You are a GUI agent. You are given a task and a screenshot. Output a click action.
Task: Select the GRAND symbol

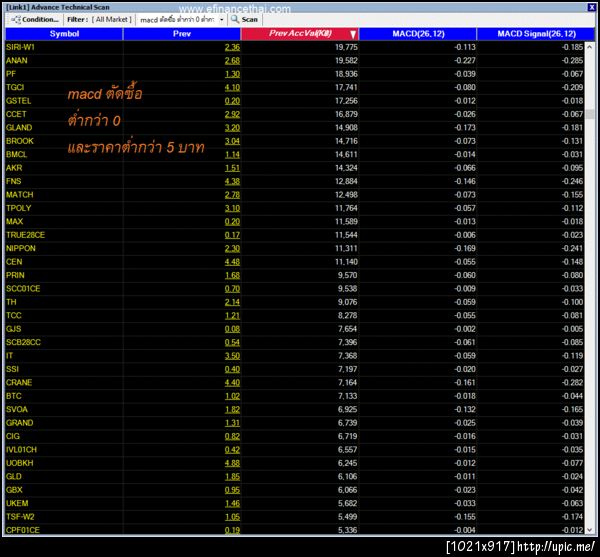[x=20, y=423]
